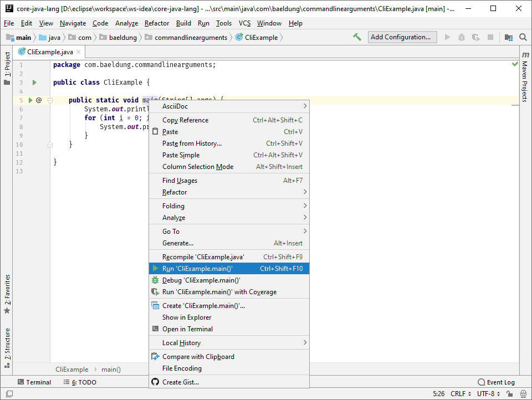This screenshot has width=532, height=400.
Task: Open the Event Log panel
Action: (496, 382)
